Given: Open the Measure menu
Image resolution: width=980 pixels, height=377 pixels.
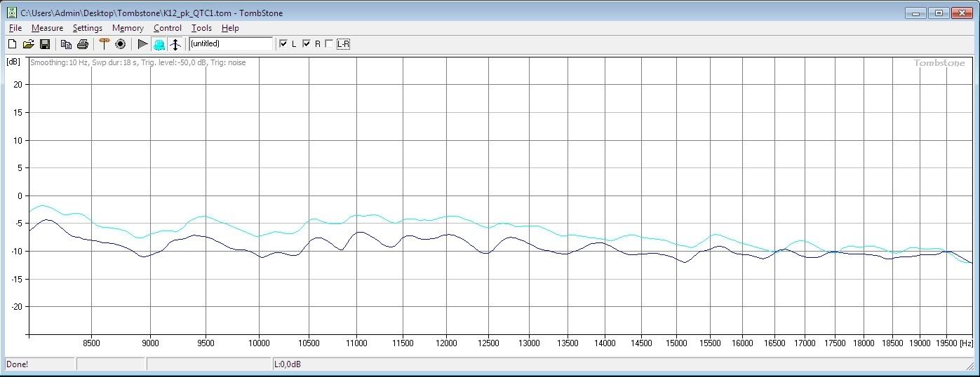Looking at the screenshot, I should point(47,28).
